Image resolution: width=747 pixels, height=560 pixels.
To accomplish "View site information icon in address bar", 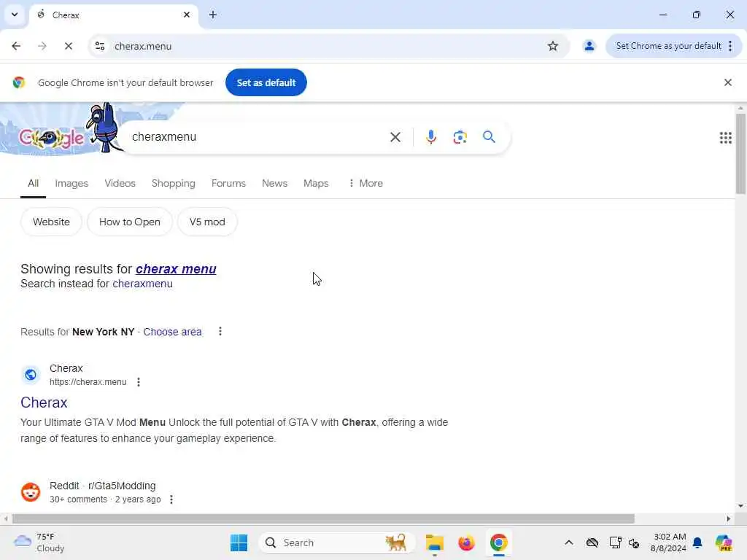I will pyautogui.click(x=100, y=46).
